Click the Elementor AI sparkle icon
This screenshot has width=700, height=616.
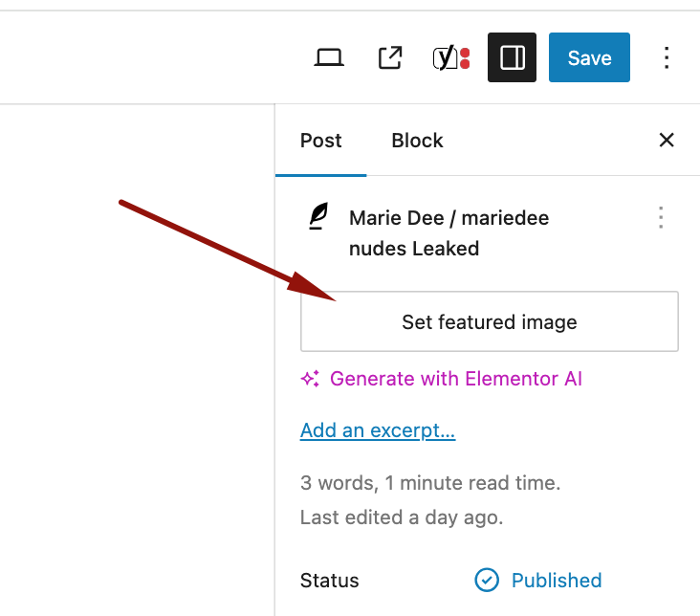tap(310, 379)
